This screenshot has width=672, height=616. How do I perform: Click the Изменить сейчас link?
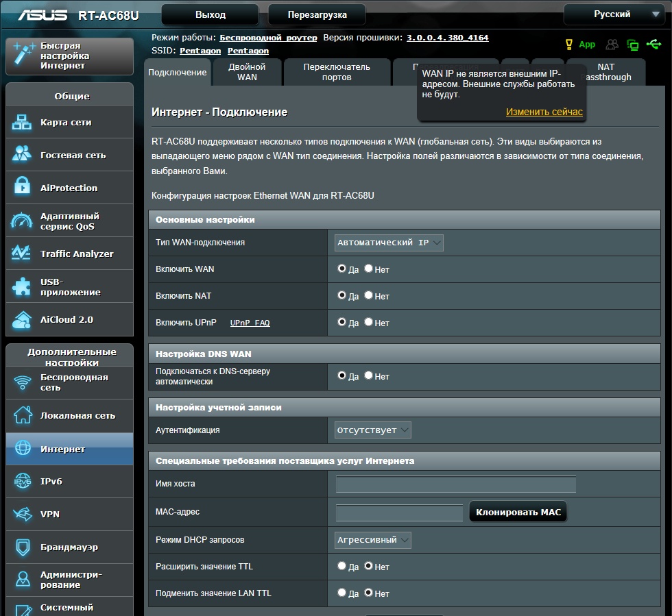[544, 112]
